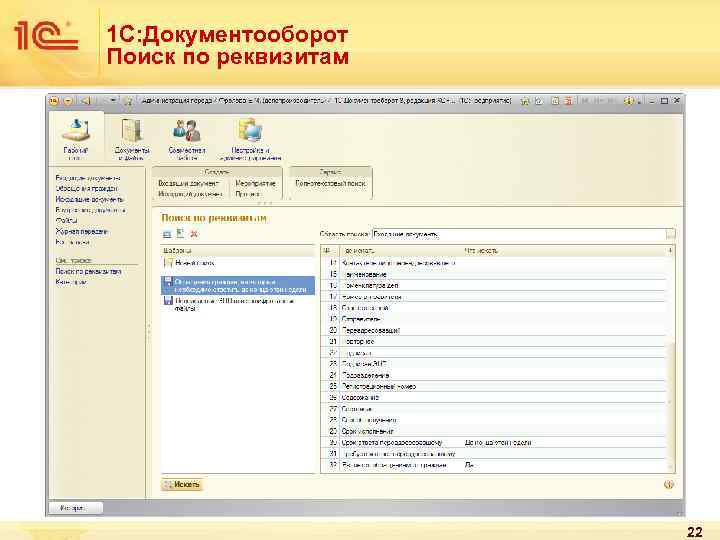Viewport: 720px width, 540px height.
Task: Click the red delete template icon
Action: (194, 234)
